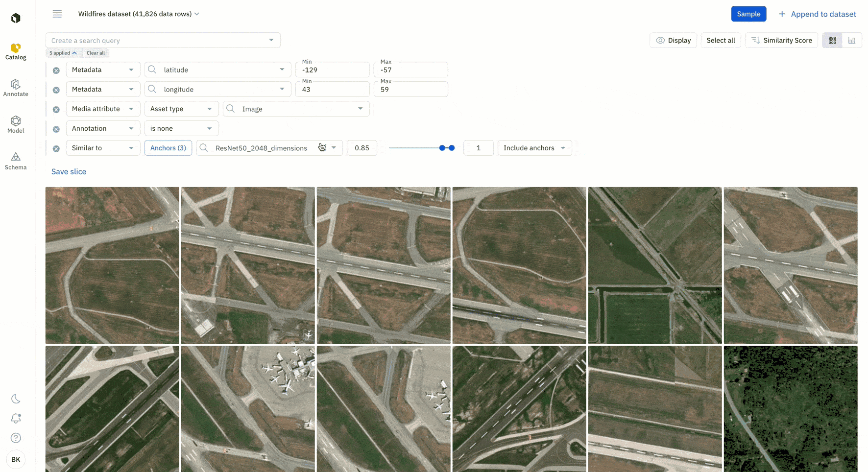Image resolution: width=868 pixels, height=472 pixels.
Task: Open Display visibility options
Action: (673, 40)
